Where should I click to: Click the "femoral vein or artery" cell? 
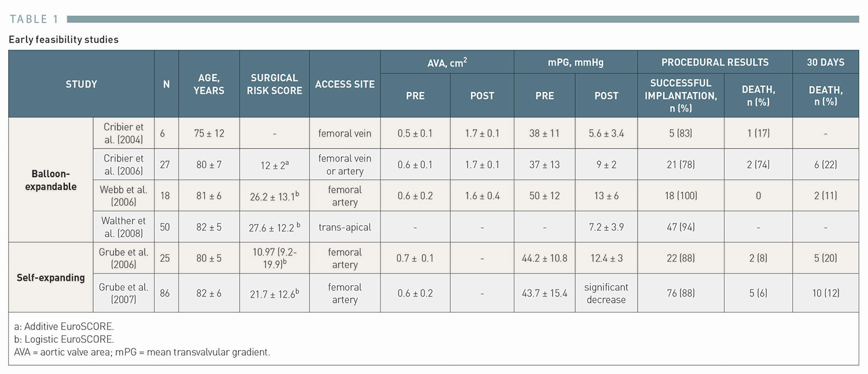345,164
